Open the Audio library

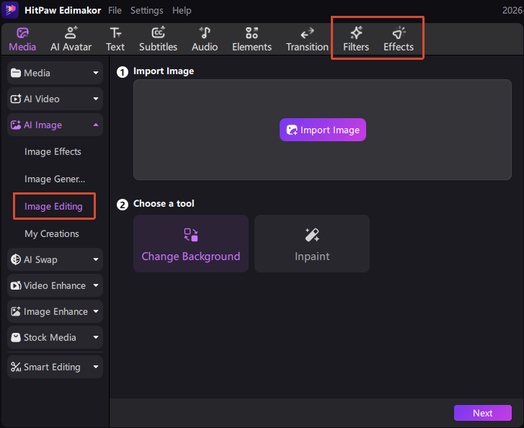pyautogui.click(x=205, y=39)
